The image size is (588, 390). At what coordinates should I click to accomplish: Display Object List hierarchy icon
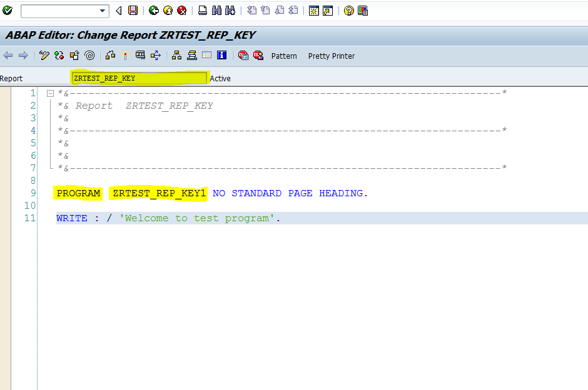click(x=176, y=56)
